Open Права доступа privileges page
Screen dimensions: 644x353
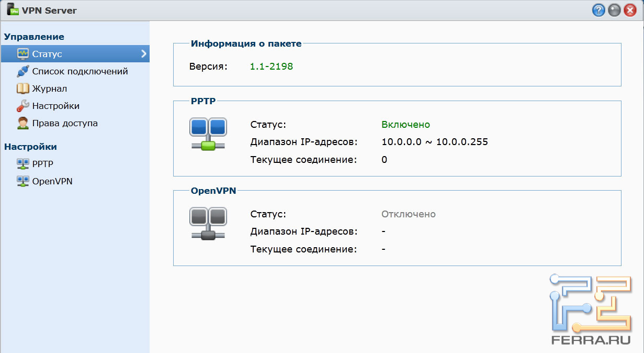pos(65,123)
